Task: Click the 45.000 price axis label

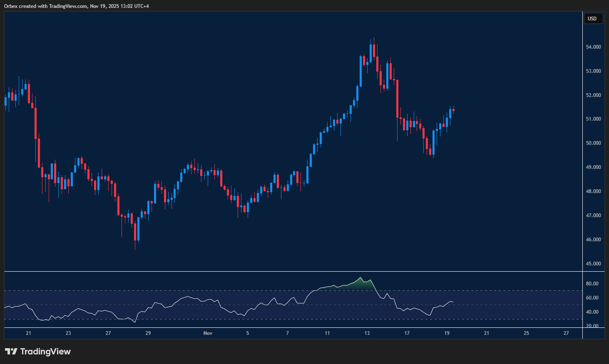Action: [593, 264]
